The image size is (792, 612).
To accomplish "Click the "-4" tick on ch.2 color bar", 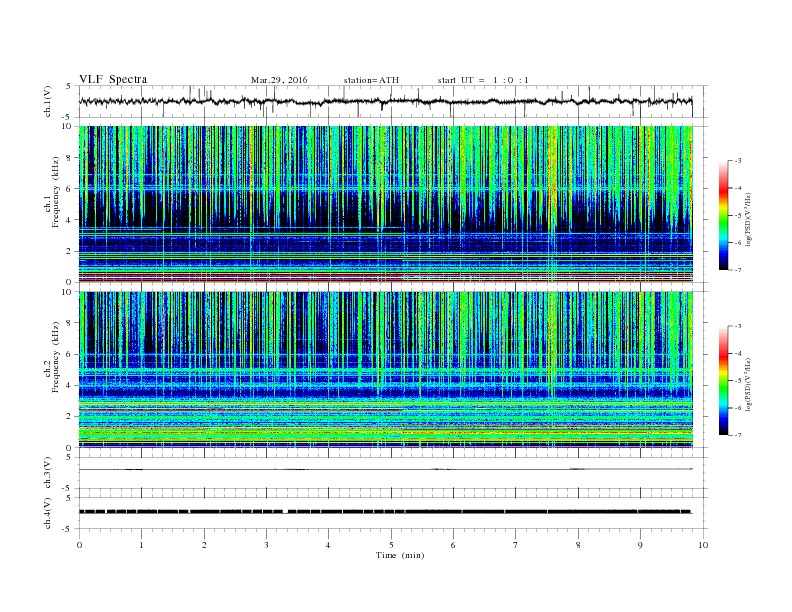I will (x=738, y=353).
